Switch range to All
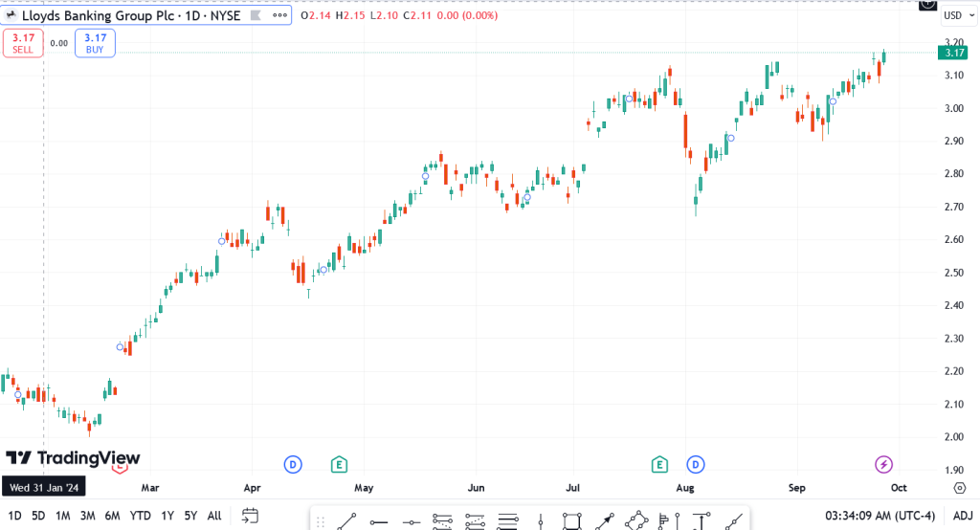 click(x=214, y=516)
